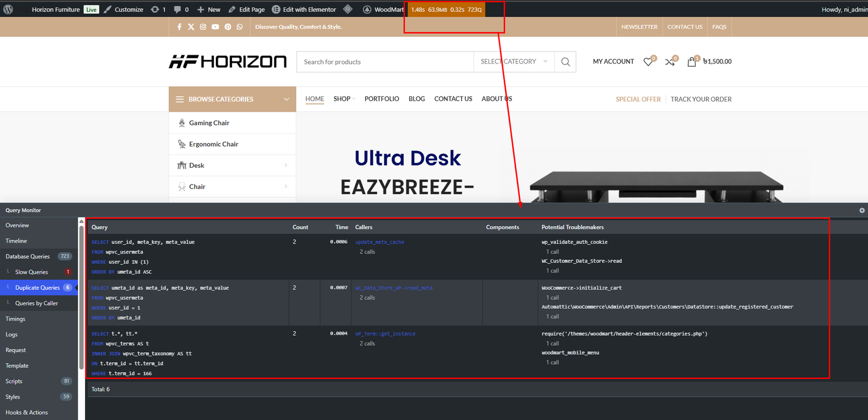This screenshot has height=420, width=868.
Task: Open Pinterest social icon
Action: tap(228, 27)
